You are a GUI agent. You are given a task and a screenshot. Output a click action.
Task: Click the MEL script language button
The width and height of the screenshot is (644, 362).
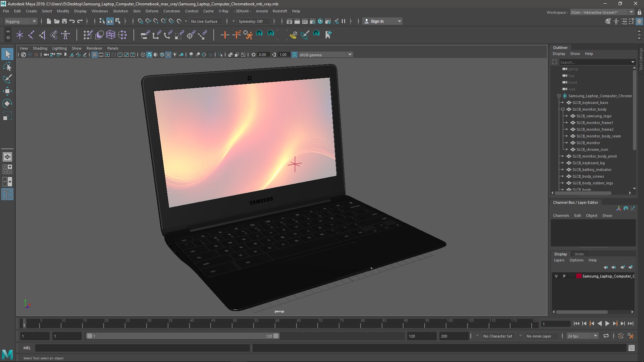click(x=27, y=348)
